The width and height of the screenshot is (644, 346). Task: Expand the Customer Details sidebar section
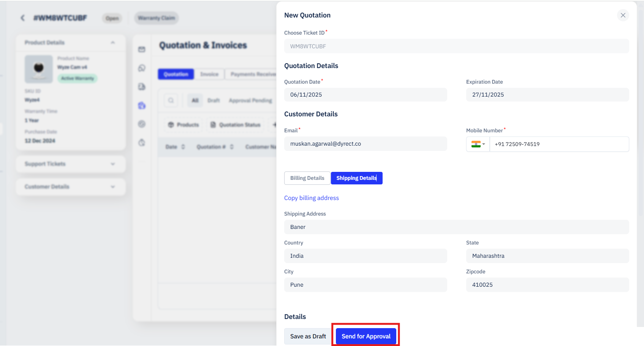point(113,187)
